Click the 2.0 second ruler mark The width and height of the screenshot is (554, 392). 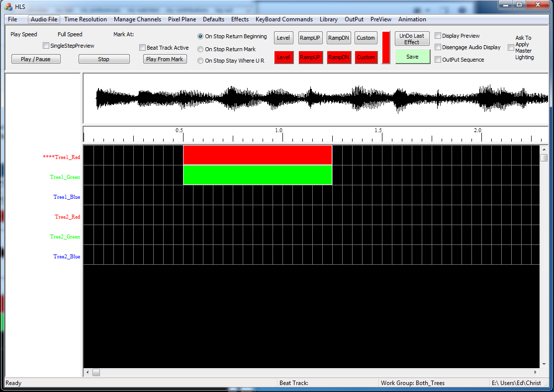click(477, 131)
